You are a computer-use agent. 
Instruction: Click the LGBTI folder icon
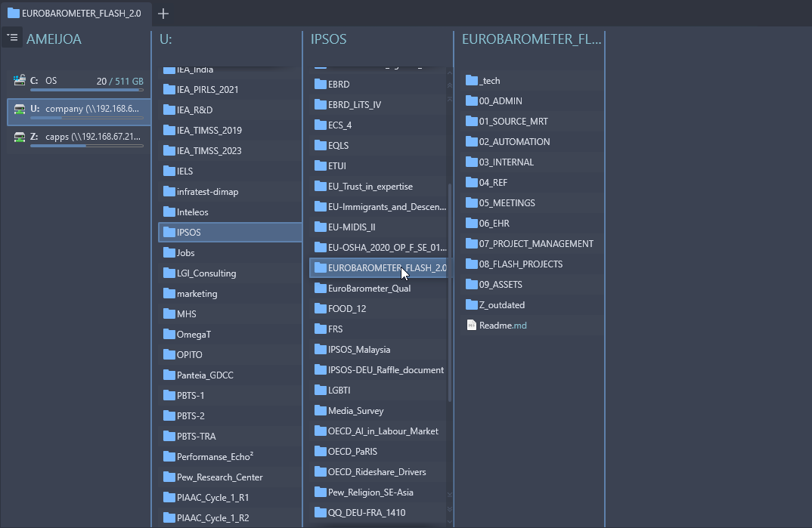pyautogui.click(x=320, y=391)
